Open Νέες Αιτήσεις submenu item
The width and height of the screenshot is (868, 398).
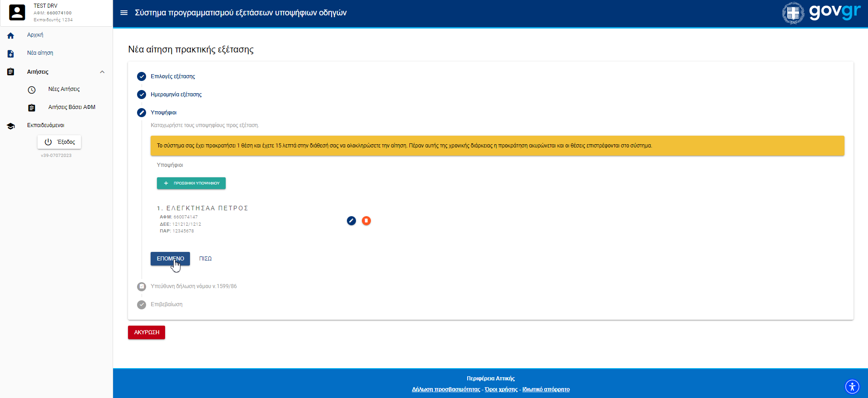[x=64, y=89]
